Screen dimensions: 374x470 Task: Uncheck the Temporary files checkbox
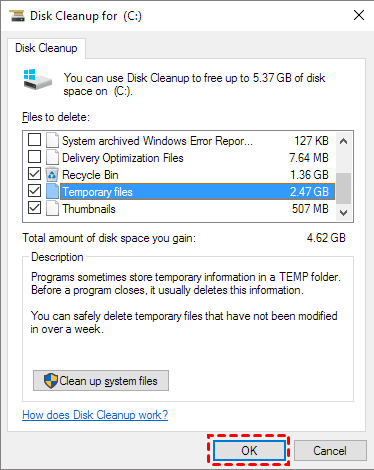pos(34,191)
